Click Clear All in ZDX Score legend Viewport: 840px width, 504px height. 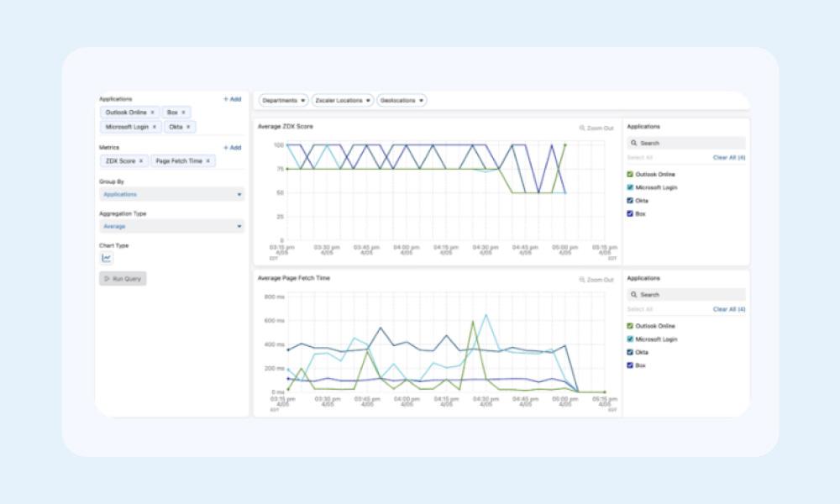pos(728,157)
